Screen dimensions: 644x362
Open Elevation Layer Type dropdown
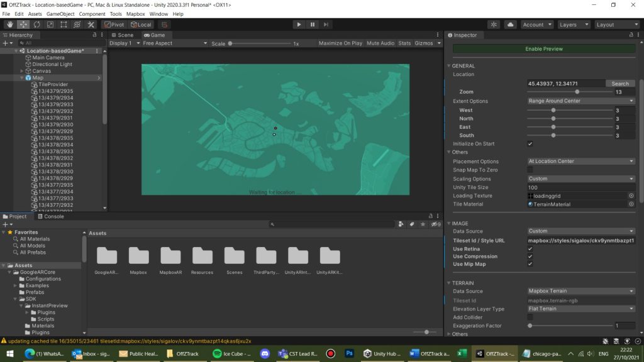(580, 309)
